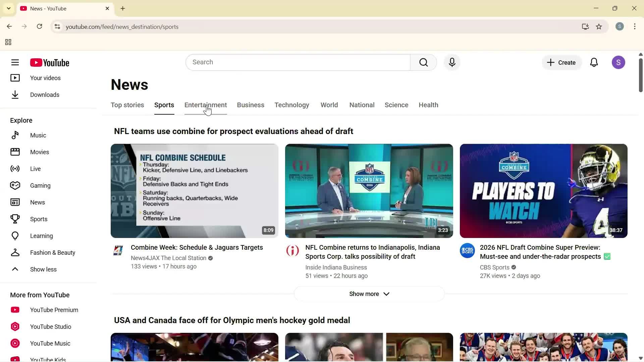The height and width of the screenshot is (362, 644).
Task: Select Live in the Explore section
Action: coord(35,169)
